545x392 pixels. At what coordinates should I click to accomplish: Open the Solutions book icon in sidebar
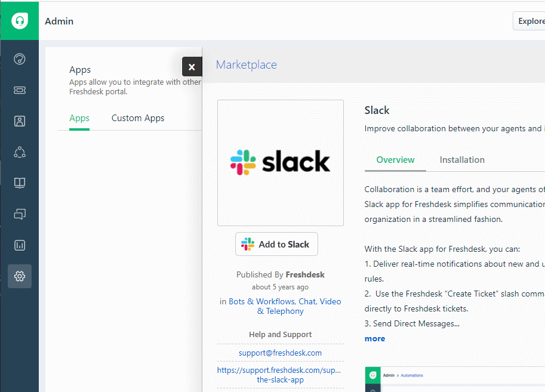point(20,183)
